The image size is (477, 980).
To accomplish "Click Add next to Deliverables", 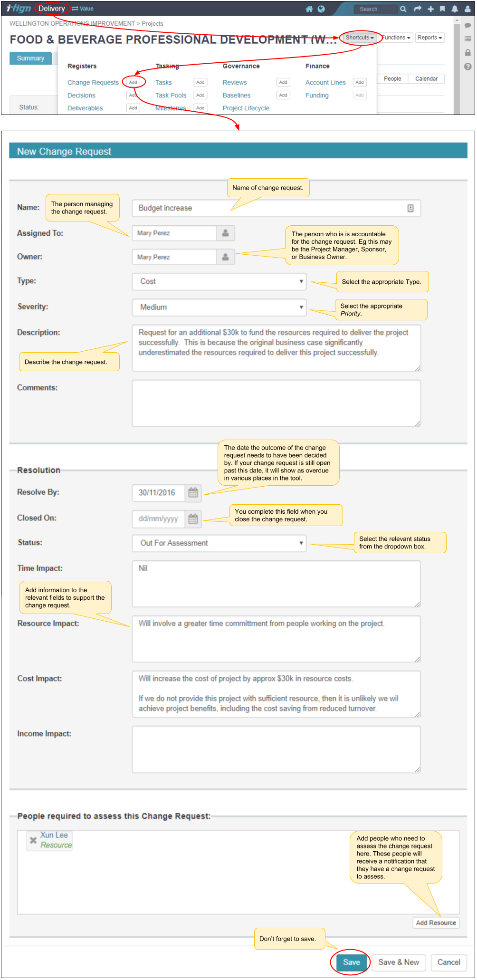I will click(x=133, y=108).
